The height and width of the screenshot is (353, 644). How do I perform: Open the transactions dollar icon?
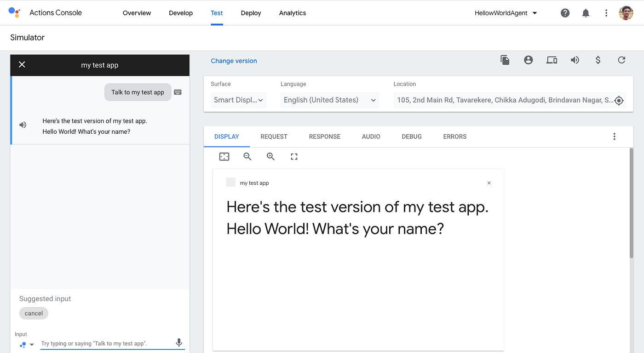click(x=598, y=60)
